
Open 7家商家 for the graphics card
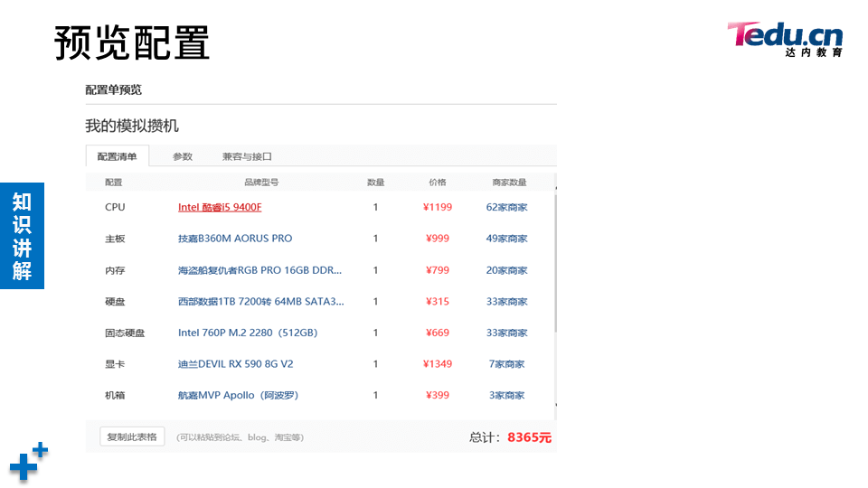(x=506, y=364)
